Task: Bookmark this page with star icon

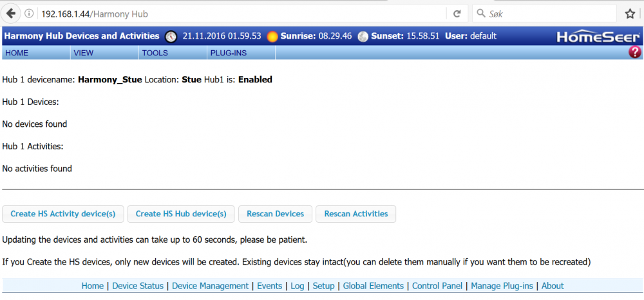Action: [630, 14]
